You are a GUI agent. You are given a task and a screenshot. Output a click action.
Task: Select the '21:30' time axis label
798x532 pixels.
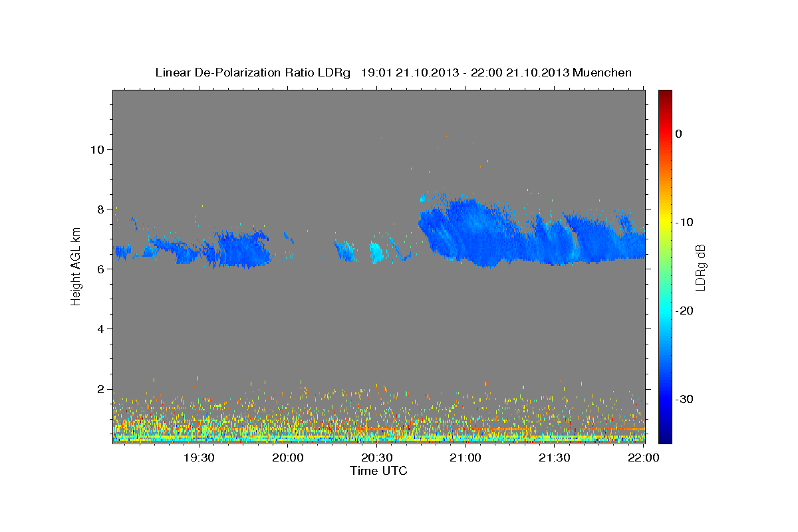click(554, 458)
